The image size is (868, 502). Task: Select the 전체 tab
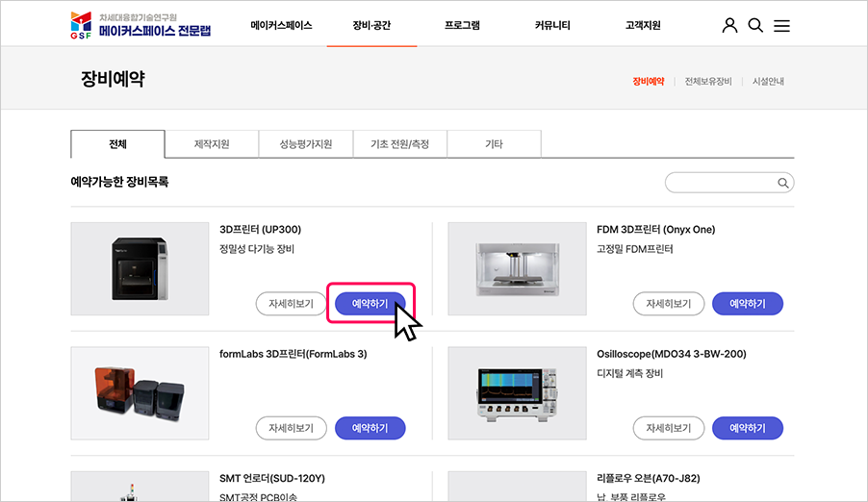pyautogui.click(x=117, y=144)
